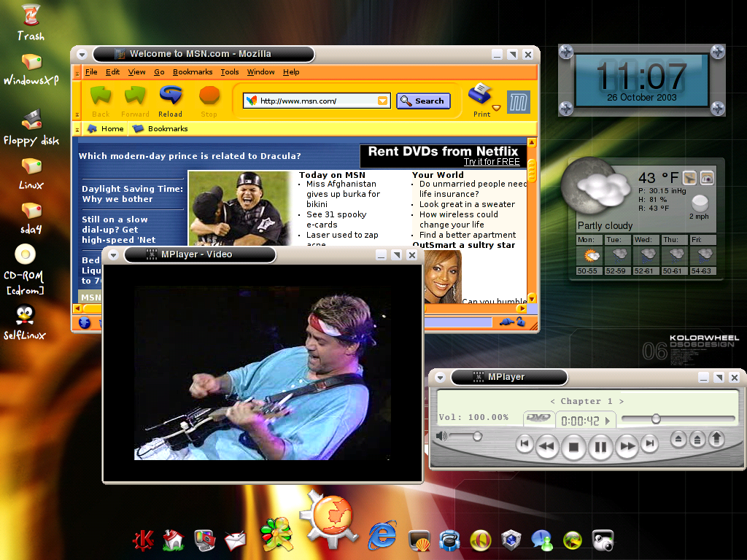Open the File menu in Mozilla
Screen dimensions: 747x560
click(x=91, y=72)
